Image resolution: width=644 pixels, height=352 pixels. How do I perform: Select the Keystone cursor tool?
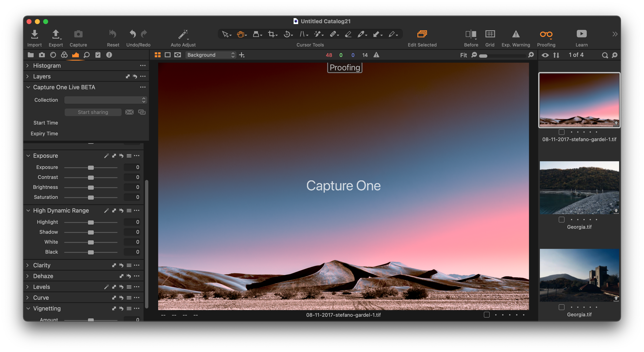point(302,34)
